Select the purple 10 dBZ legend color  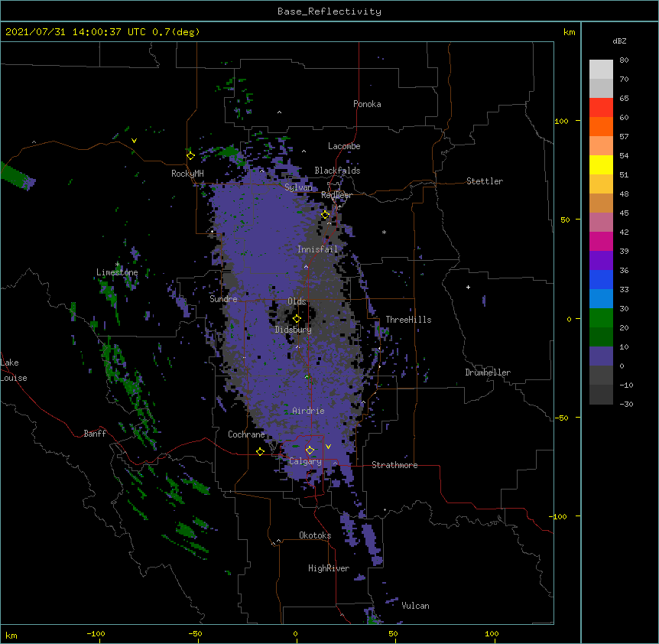[x=601, y=356]
